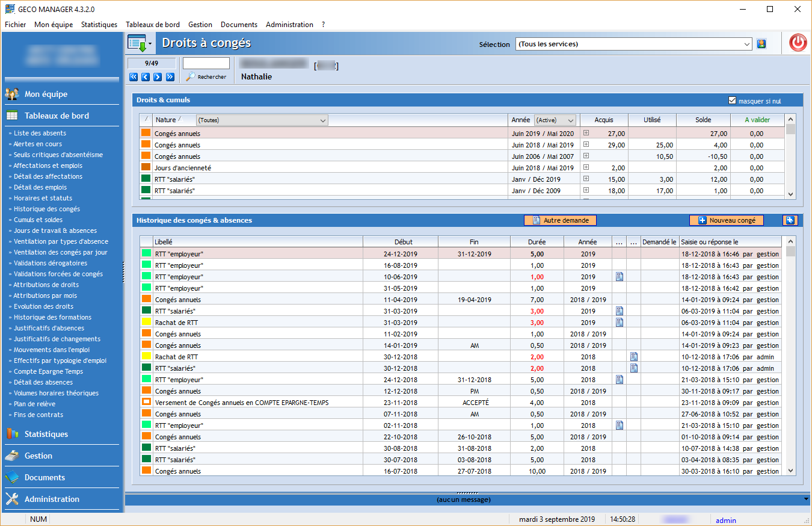The width and height of the screenshot is (812, 526).
Task: Open the Année (Active) dropdown
Action: 555,120
